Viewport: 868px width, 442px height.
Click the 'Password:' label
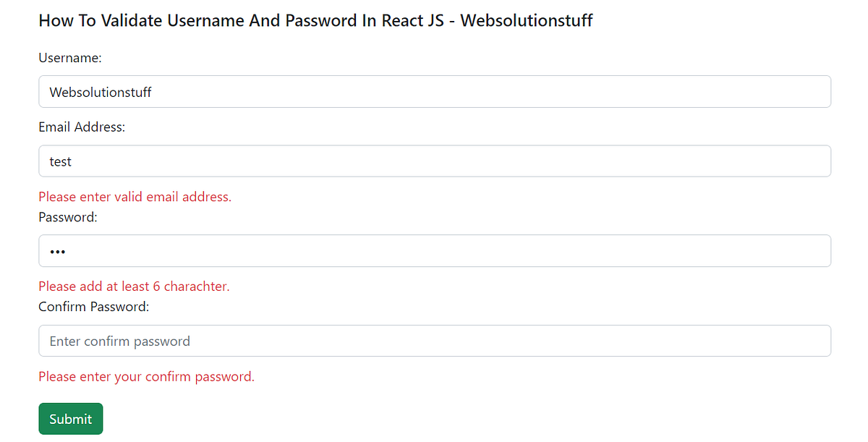[67, 217]
